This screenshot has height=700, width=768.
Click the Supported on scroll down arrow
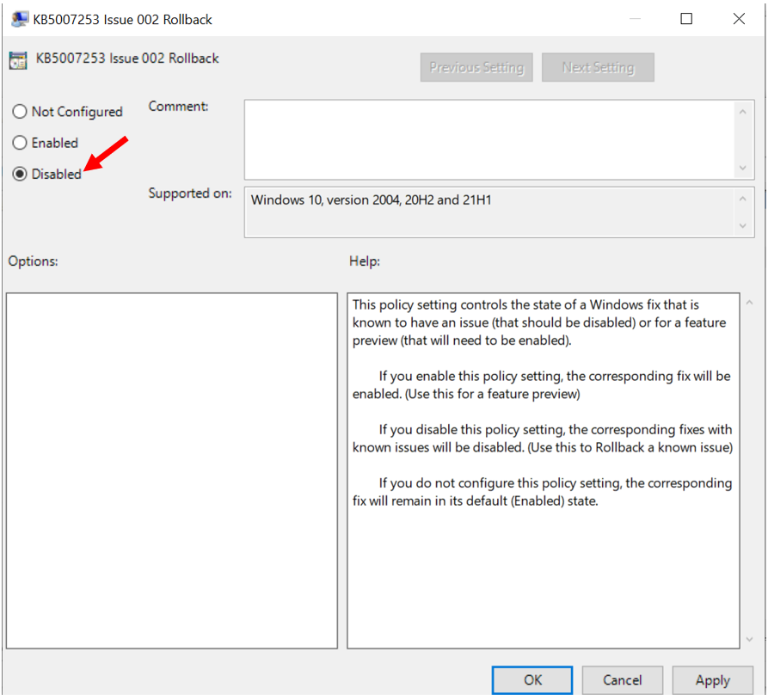pos(742,226)
